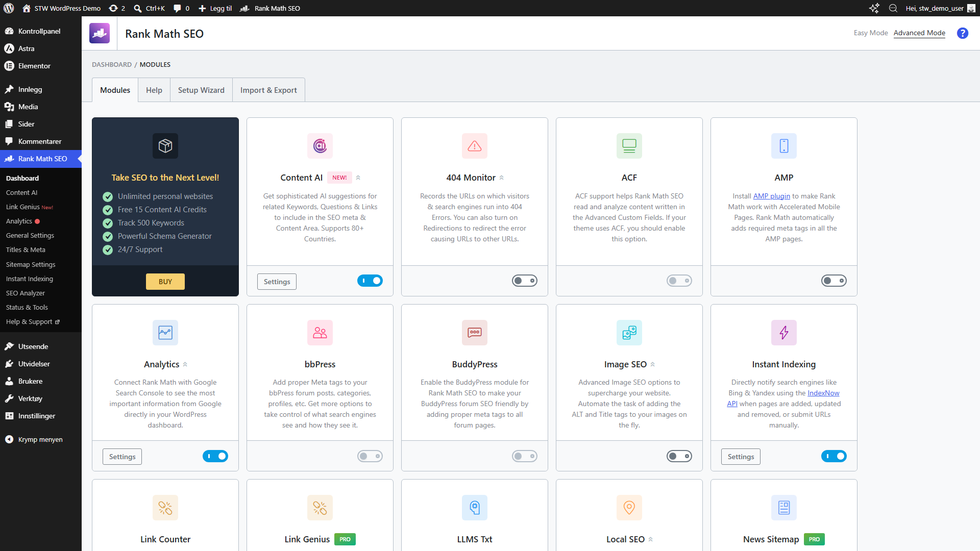Open Analytics Settings button
980x551 pixels.
[x=122, y=457]
